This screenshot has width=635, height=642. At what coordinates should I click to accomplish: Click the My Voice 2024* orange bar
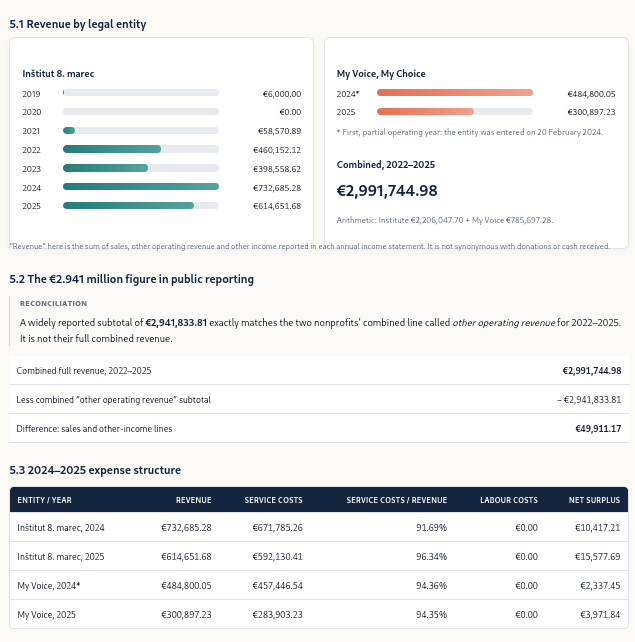455,93
